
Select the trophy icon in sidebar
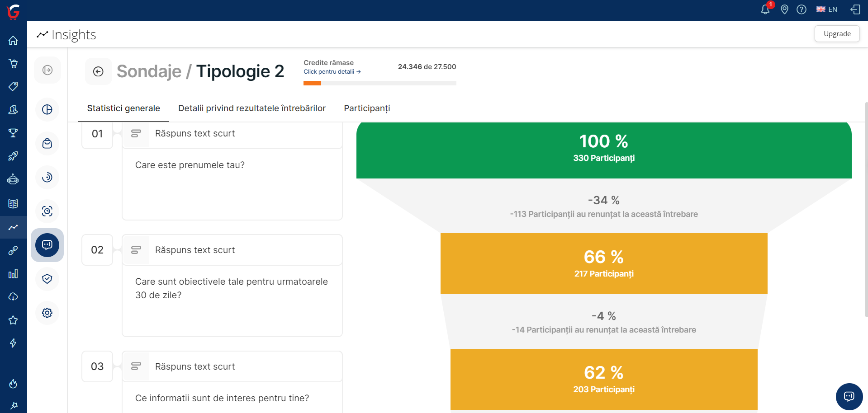click(x=13, y=133)
